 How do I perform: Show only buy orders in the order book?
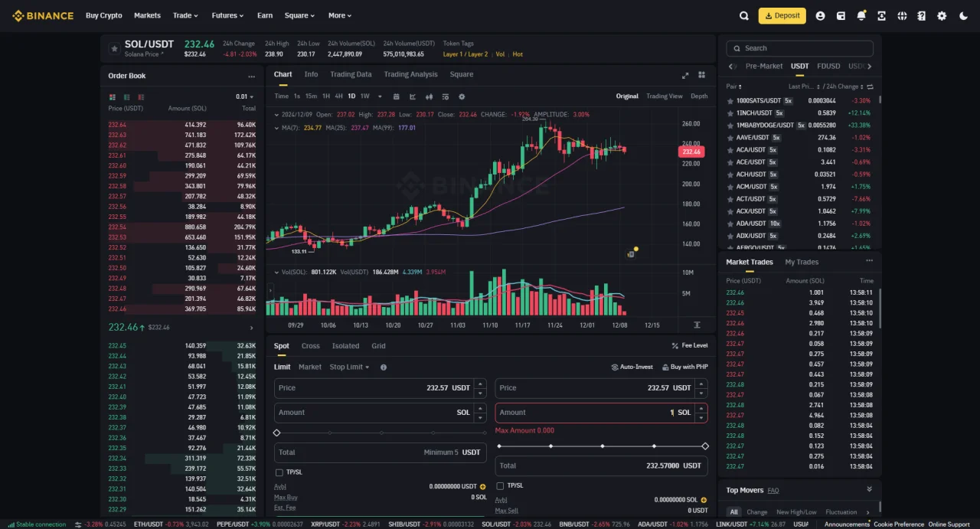pyautogui.click(x=127, y=96)
